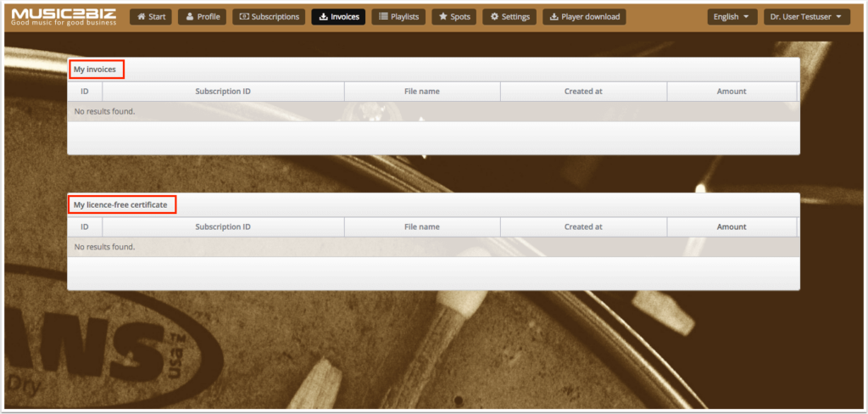
Task: Click the Player download button
Action: point(585,17)
